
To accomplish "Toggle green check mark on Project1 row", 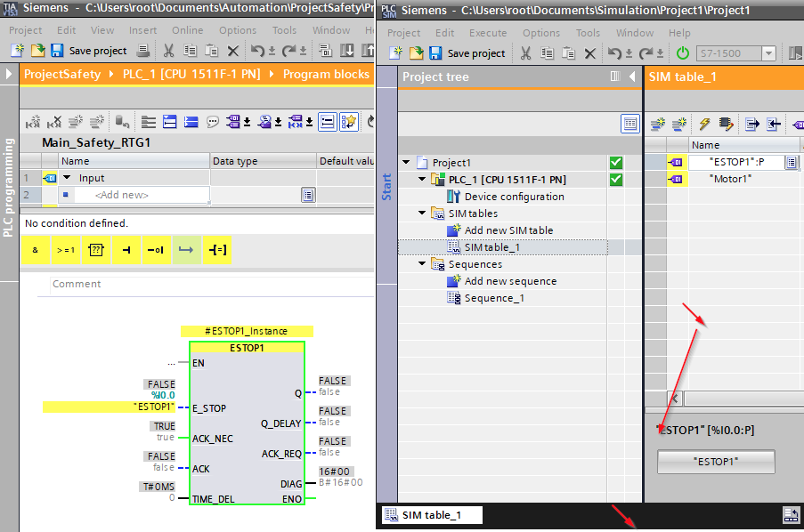I will point(616,163).
